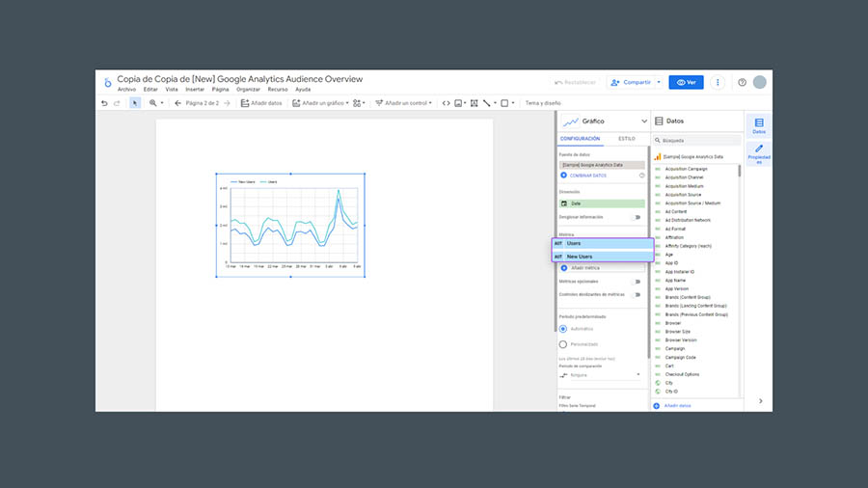Click the calendar icon on Date dimension
The image size is (868, 488).
[x=564, y=203]
